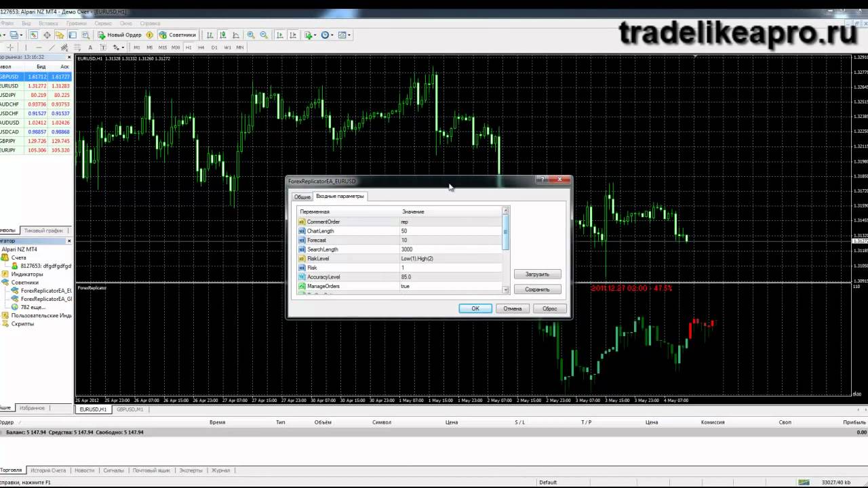868x488 pixels.
Task: Click the New Order (Новый Ордер) toolbar button
Action: pos(120,35)
